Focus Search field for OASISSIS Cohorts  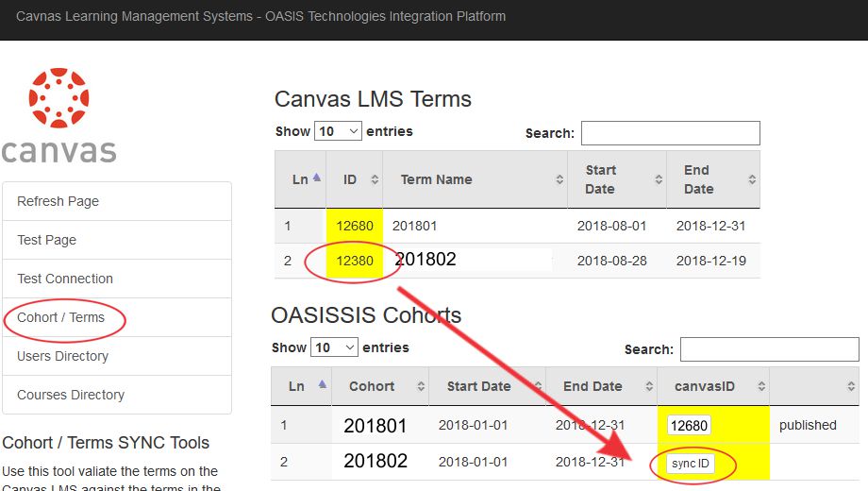point(770,349)
